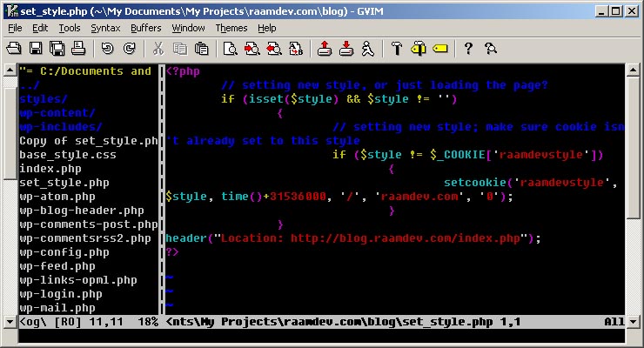
Task: Click the Save All files icon
Action: pyautogui.click(x=57, y=49)
